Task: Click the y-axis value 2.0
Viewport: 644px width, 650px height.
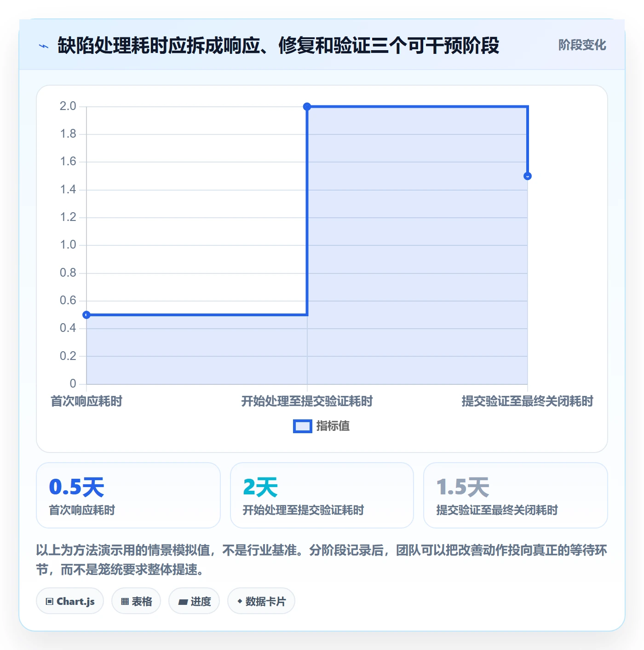Action: click(68, 106)
